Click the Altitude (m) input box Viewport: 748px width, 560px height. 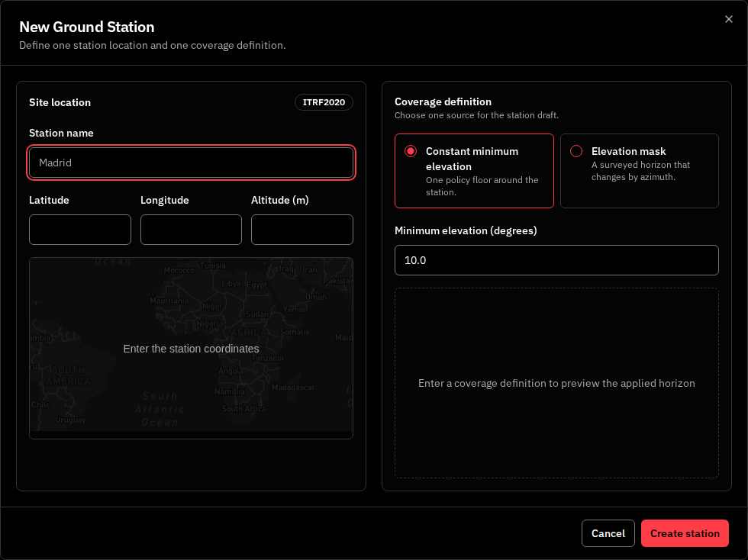coord(302,230)
